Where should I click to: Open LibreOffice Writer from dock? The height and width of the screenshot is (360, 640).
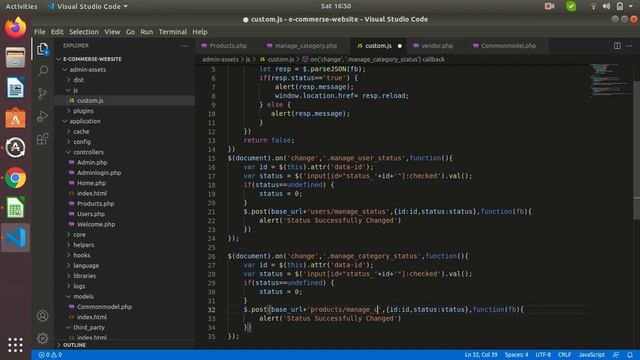16,88
